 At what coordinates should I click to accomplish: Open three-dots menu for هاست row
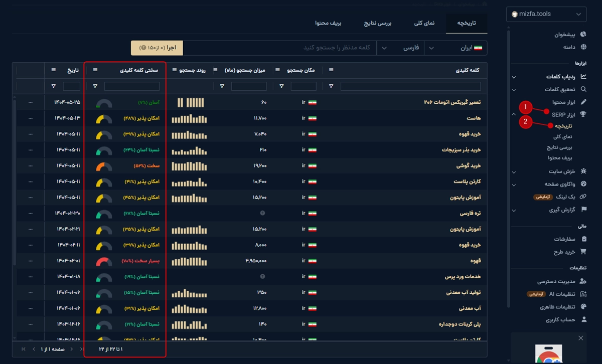pos(31,118)
